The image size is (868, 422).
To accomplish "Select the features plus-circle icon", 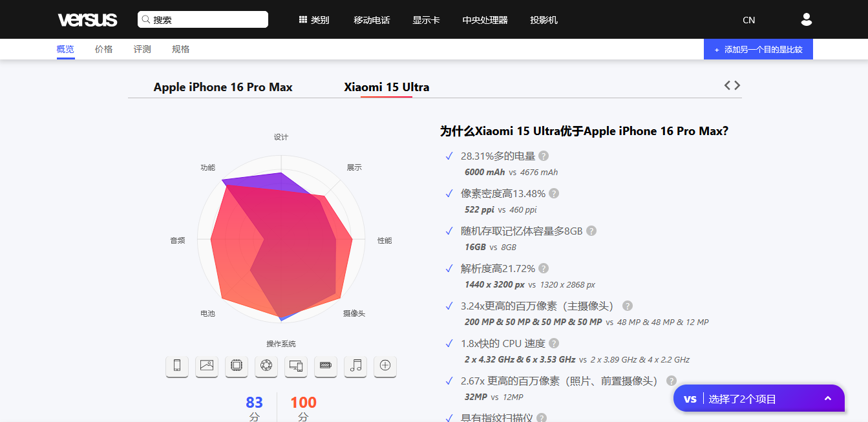I will (385, 366).
